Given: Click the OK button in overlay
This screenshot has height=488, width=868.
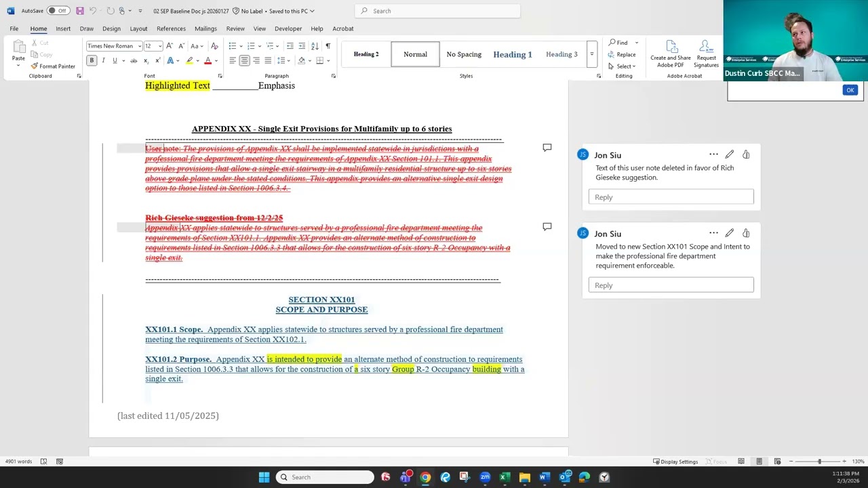Looking at the screenshot, I should pyautogui.click(x=850, y=90).
